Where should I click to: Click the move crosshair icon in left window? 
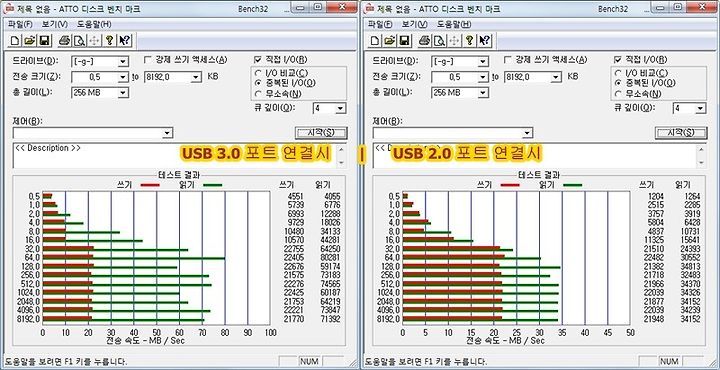94,40
